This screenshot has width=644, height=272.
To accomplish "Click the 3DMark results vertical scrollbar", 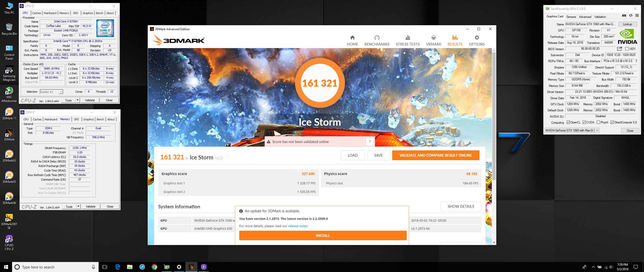I will click(x=494, y=116).
